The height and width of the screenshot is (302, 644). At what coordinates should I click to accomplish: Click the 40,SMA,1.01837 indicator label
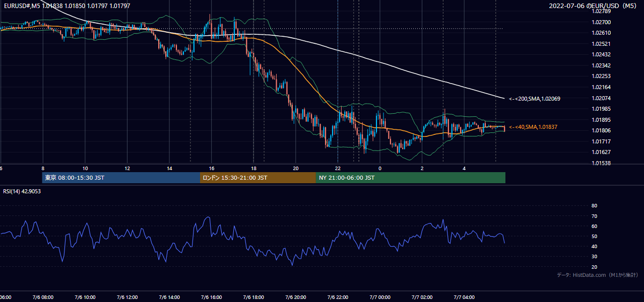(533, 127)
